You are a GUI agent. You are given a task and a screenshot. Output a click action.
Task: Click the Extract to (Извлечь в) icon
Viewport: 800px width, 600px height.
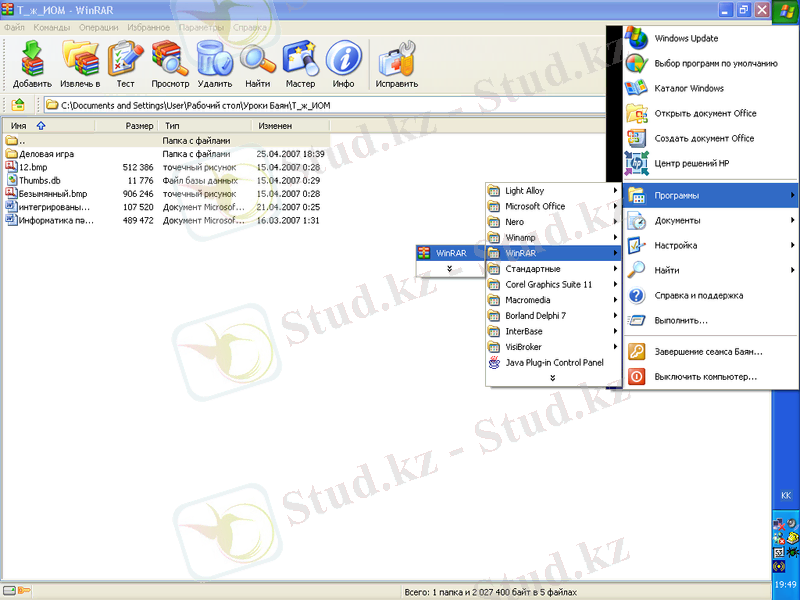pos(80,65)
